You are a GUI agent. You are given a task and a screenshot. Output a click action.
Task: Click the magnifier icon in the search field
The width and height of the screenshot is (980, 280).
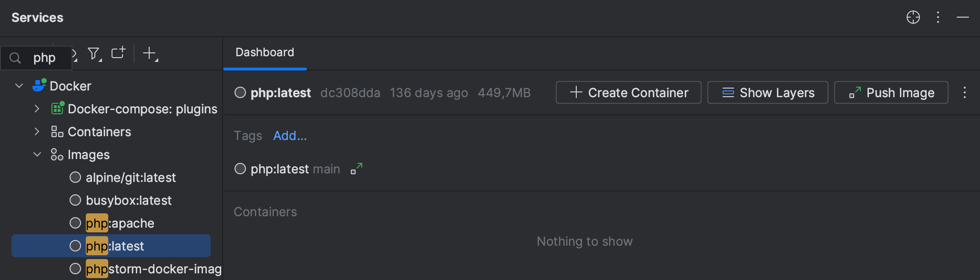click(15, 58)
